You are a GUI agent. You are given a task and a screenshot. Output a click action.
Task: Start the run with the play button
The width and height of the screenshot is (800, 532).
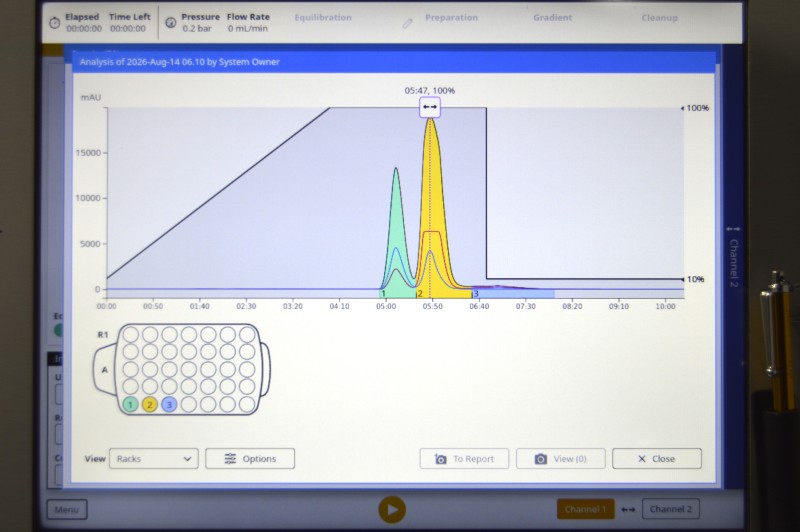(392, 510)
